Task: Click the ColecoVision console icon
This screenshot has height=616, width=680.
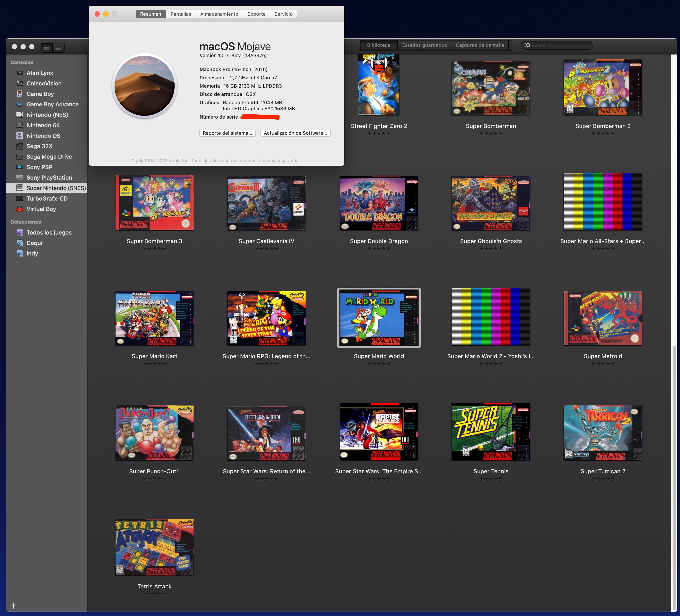Action: [x=20, y=83]
